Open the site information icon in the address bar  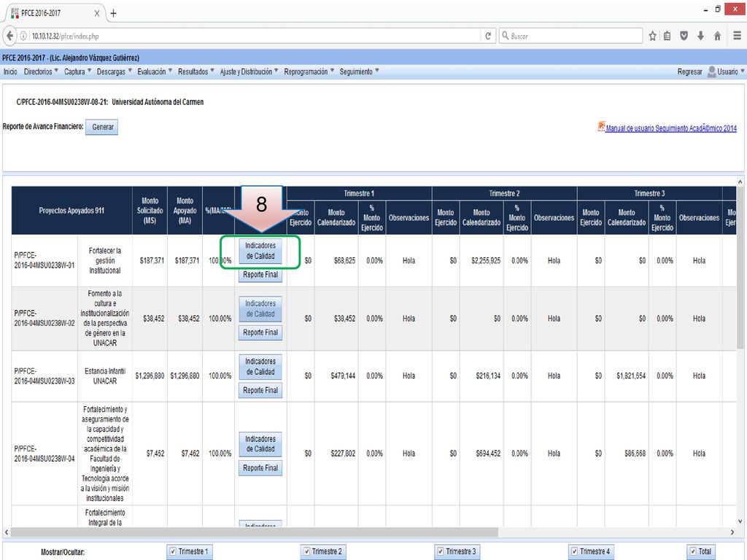pyautogui.click(x=23, y=36)
